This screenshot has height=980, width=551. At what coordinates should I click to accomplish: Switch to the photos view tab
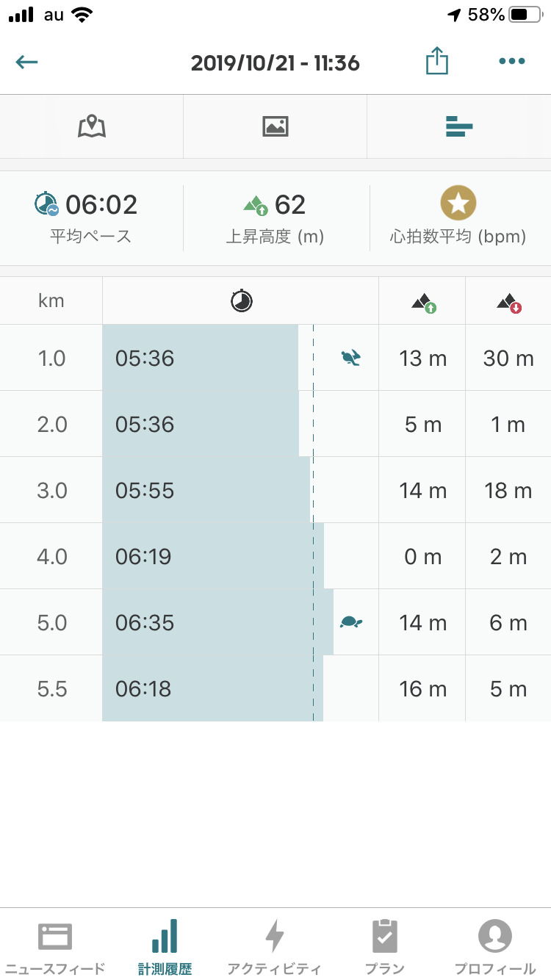275,127
